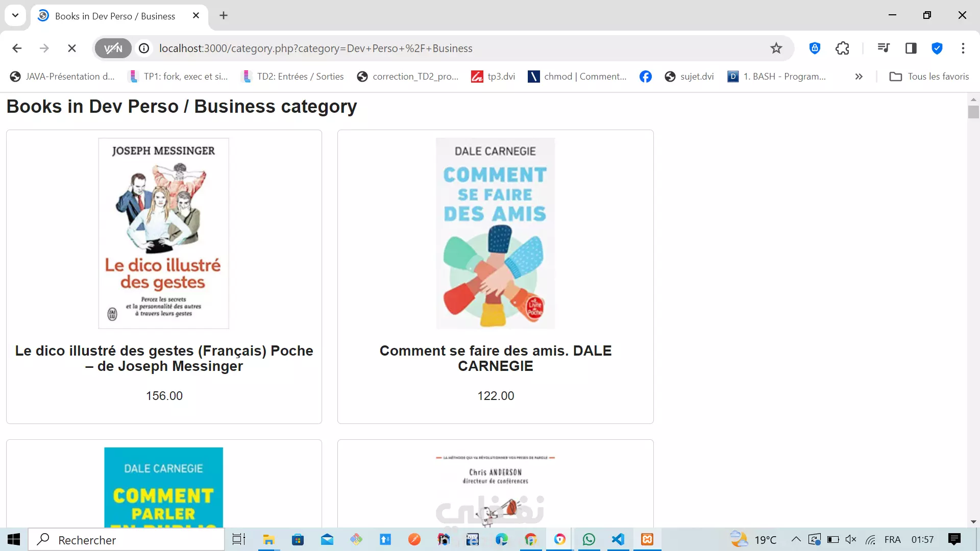Click the 156.00 price

[164, 396]
